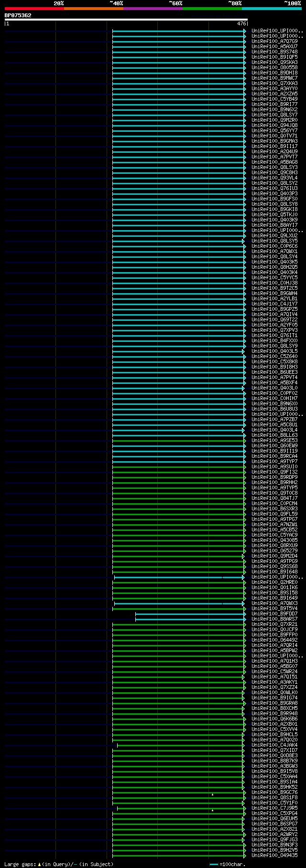
Task: Select hit label UniRef100_Q9M2R0
Action: pyautogui.click(x=274, y=120)
